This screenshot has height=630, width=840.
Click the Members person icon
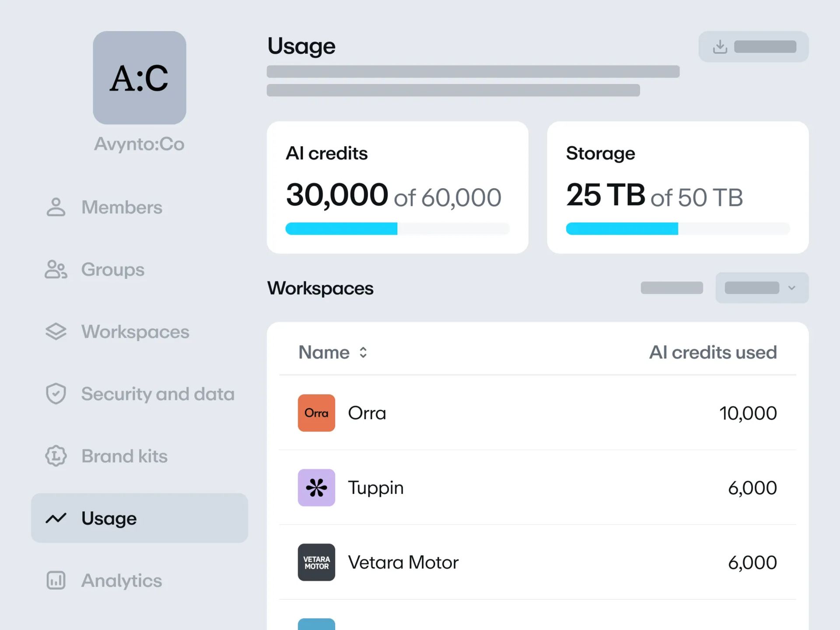pos(56,207)
